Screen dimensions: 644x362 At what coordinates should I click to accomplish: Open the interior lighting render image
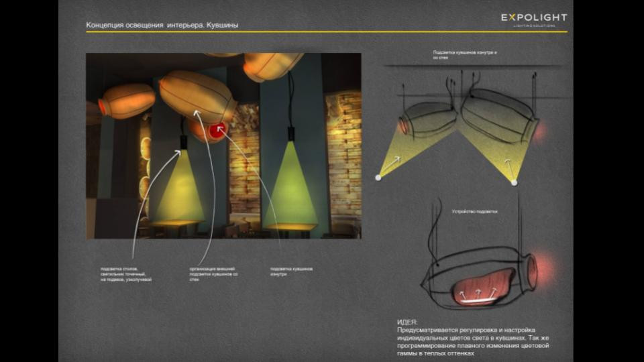(223, 145)
